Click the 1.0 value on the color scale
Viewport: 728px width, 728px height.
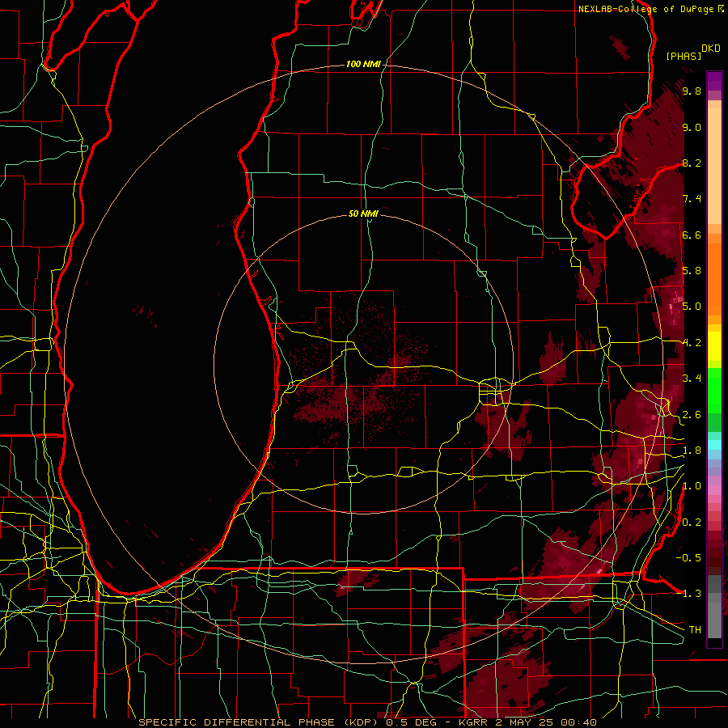pyautogui.click(x=692, y=486)
